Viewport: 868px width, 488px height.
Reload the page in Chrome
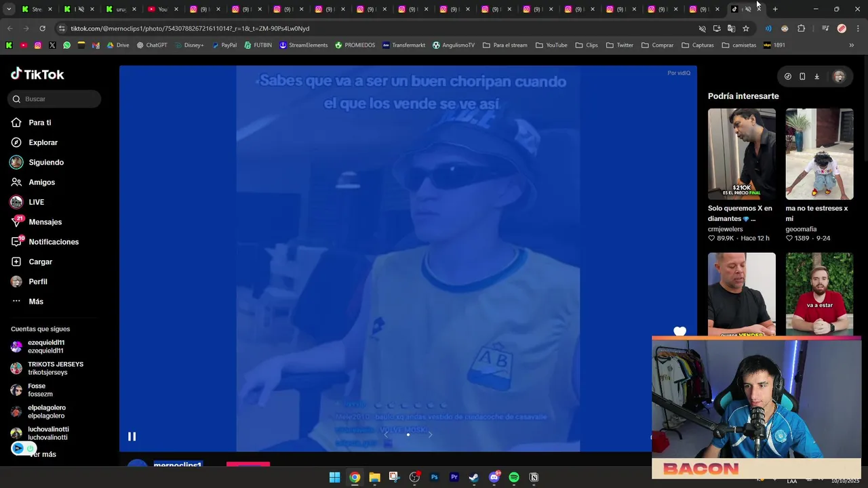(x=42, y=28)
